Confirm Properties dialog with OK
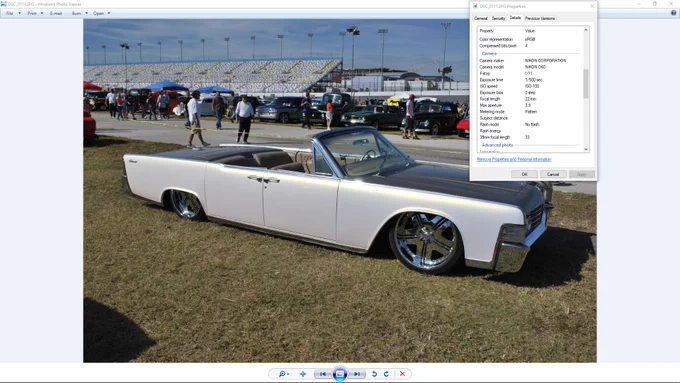The height and width of the screenshot is (383, 680). [x=524, y=174]
